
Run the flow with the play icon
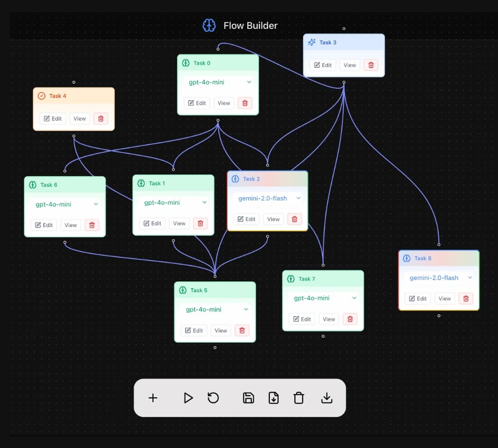(x=188, y=398)
